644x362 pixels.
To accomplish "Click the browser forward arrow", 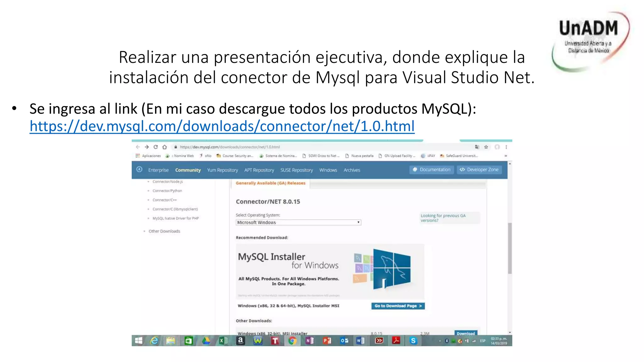I will [147, 147].
